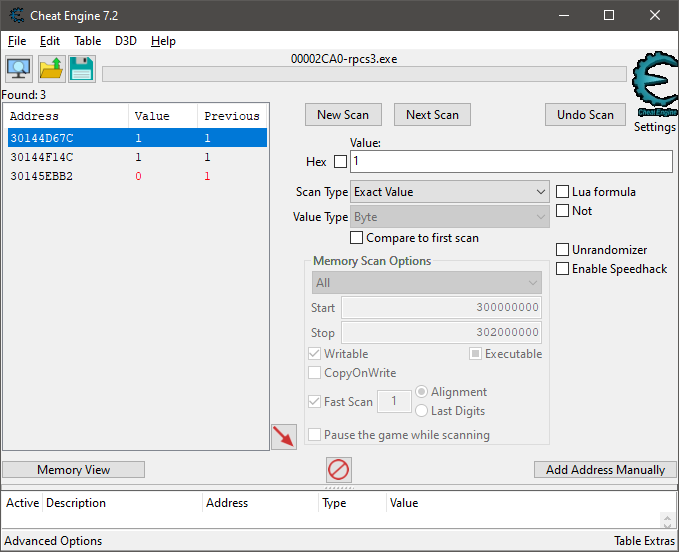Screen dimensions: 679x552
Task: Open the File menu
Action: click(x=17, y=41)
